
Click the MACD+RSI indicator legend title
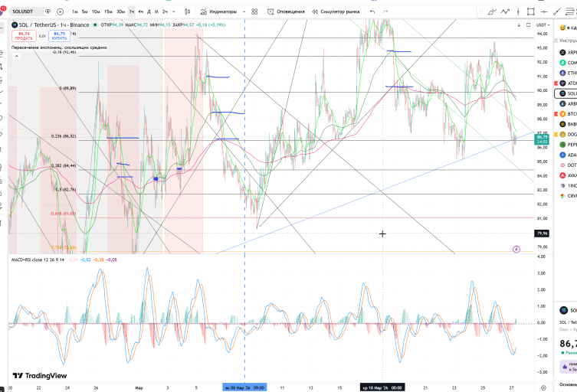point(38,260)
